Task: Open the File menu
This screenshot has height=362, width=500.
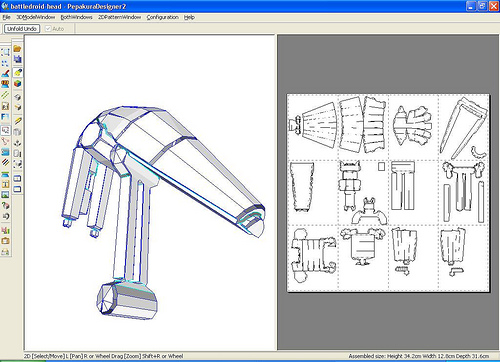Action: pos(7,17)
